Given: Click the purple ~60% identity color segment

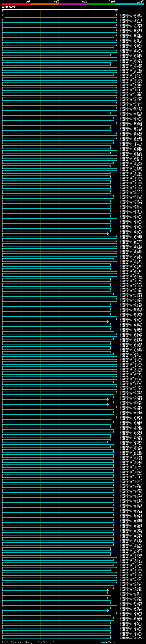Looking at the screenshot, I should [x=73, y=4].
